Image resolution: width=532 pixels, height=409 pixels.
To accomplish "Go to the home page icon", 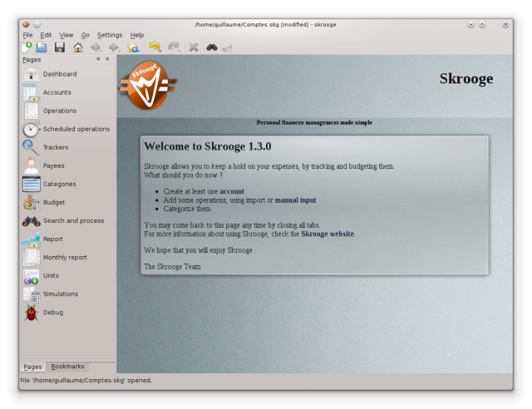I will pyautogui.click(x=78, y=47).
